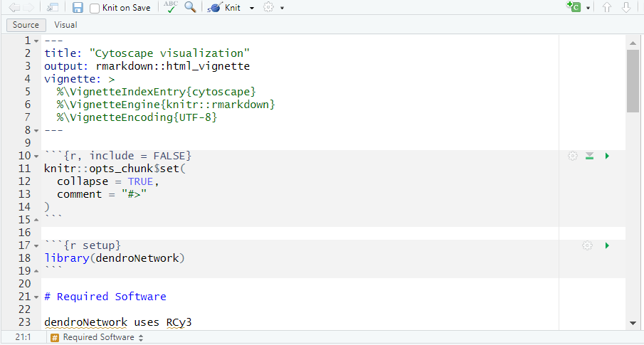Go to next section with down arrow
The height and width of the screenshot is (345, 644).
click(x=626, y=8)
